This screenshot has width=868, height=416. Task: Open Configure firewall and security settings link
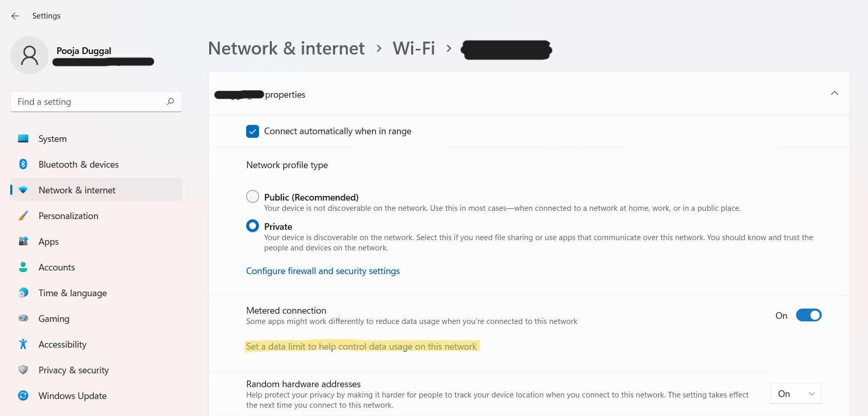click(x=323, y=271)
